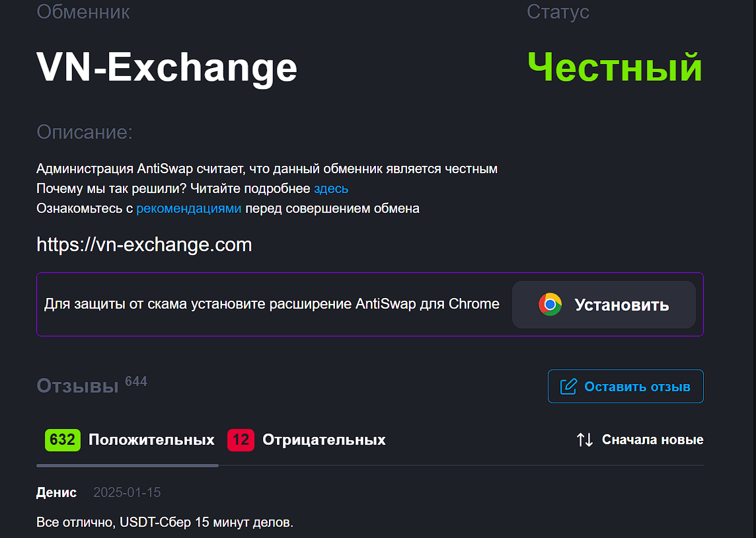Screen dimensions: 756x538
Task: Select the reviewer name "Денис"
Action: point(56,492)
